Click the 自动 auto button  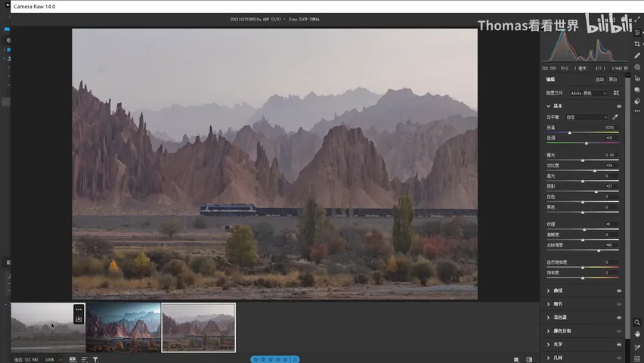[599, 79]
